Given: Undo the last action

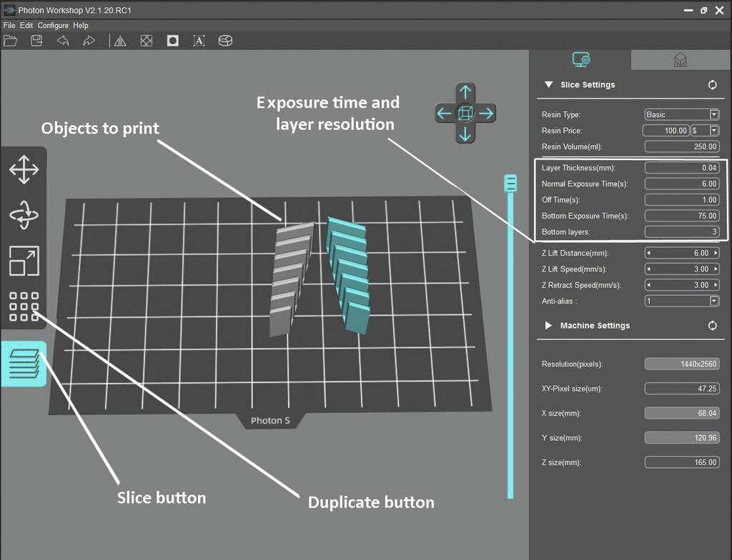Looking at the screenshot, I should [x=63, y=41].
